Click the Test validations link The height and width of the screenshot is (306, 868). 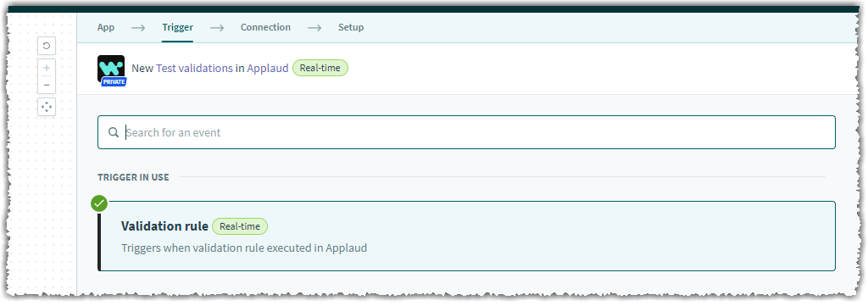[194, 68]
